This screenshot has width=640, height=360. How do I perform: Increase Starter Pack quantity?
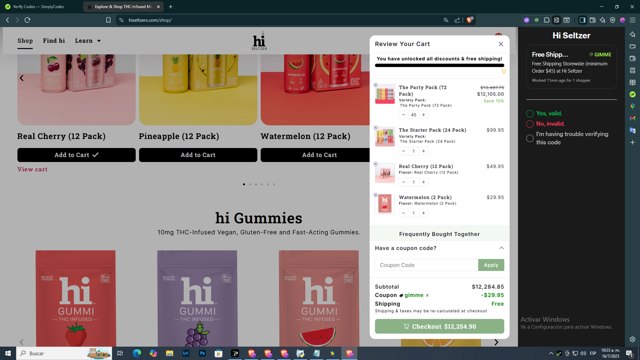[423, 151]
